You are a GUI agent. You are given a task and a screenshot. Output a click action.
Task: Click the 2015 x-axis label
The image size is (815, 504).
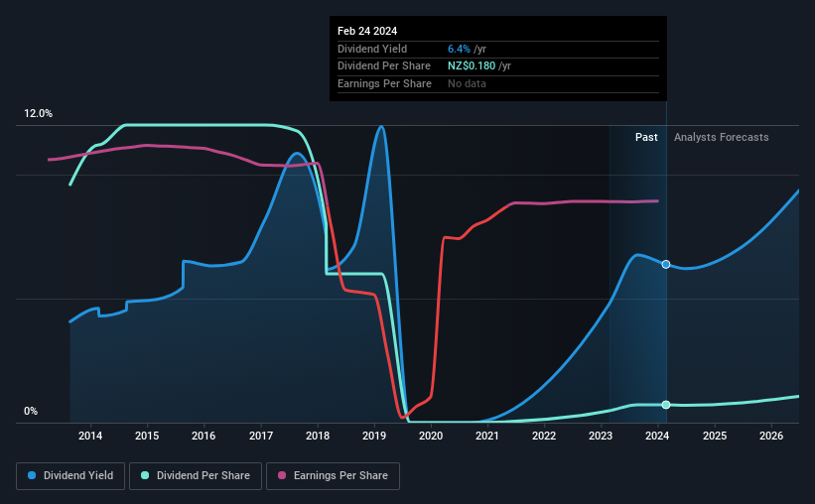[x=147, y=436]
